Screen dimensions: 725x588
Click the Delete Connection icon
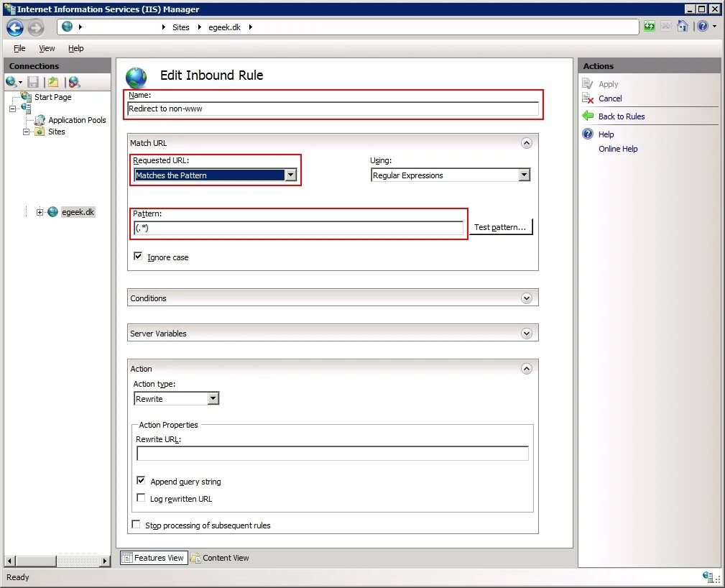pyautogui.click(x=74, y=83)
